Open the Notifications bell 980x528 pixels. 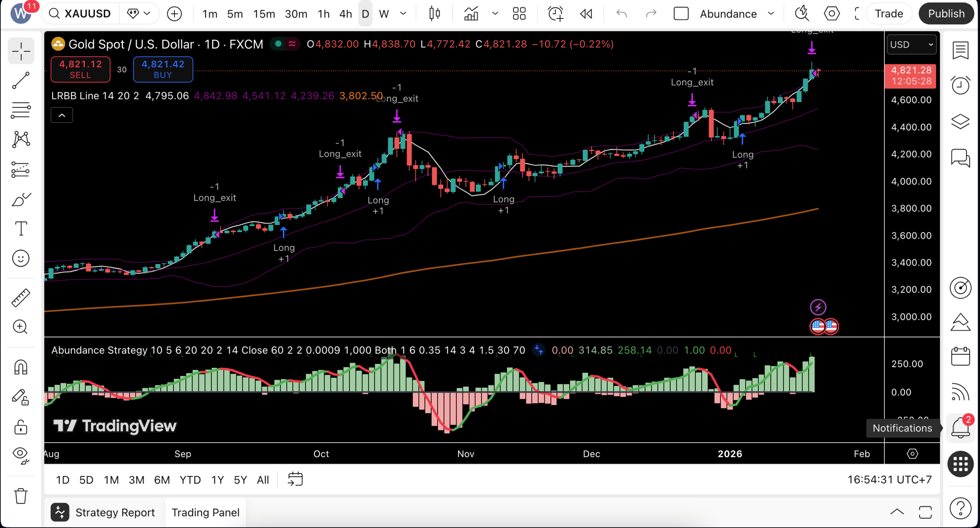click(x=960, y=428)
